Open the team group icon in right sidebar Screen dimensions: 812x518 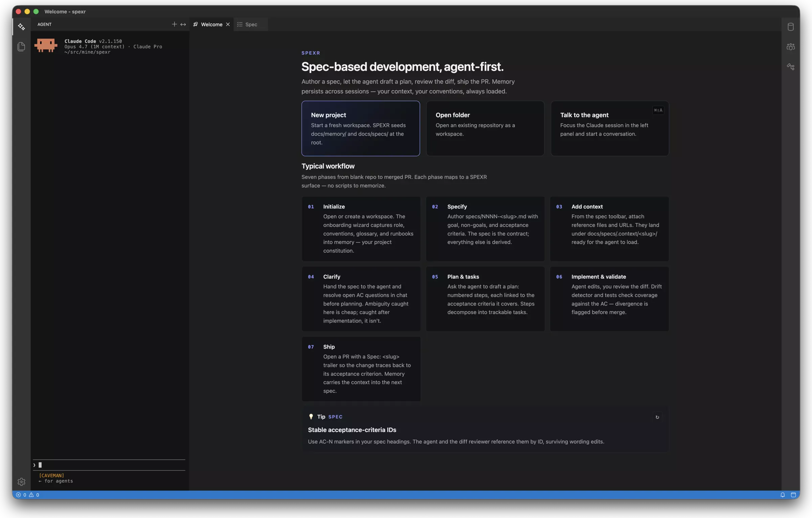[791, 47]
